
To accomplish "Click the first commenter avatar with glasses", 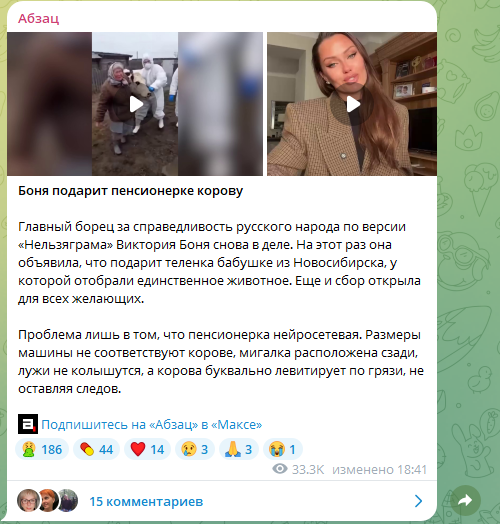I will click(x=28, y=501).
